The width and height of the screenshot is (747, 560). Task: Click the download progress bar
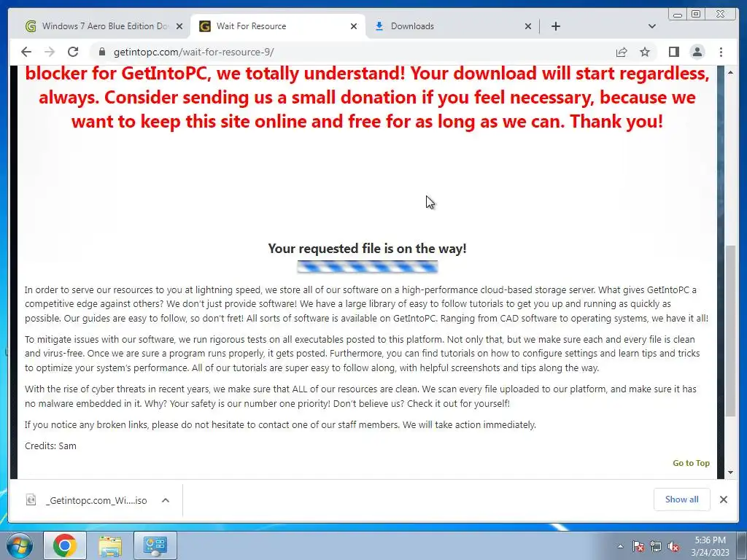point(368,267)
